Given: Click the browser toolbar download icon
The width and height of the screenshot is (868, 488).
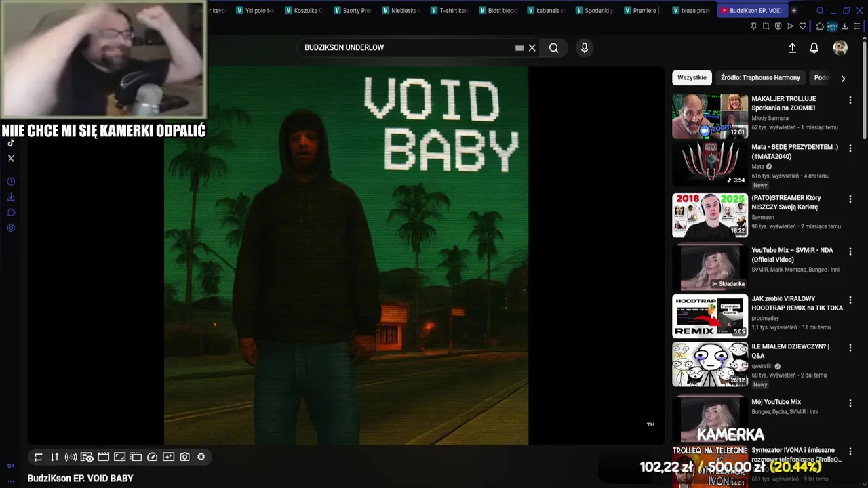Looking at the screenshot, I should (x=844, y=26).
